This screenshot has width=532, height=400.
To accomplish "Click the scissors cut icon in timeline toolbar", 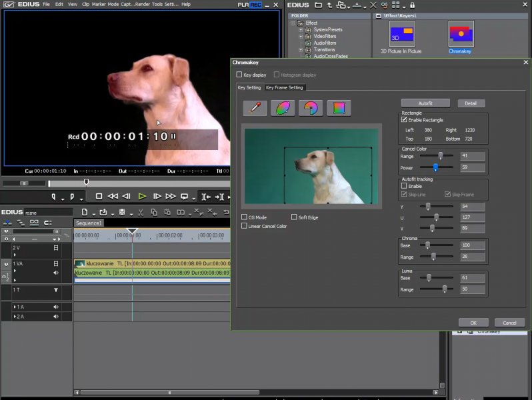I will point(140,212).
